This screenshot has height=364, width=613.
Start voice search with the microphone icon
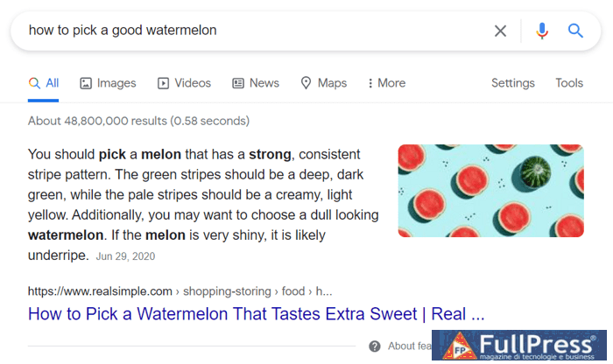(x=542, y=31)
